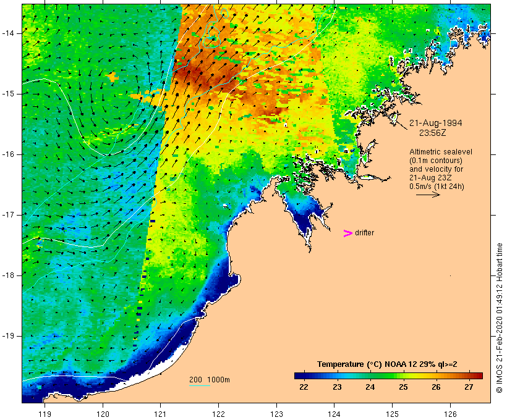Click the 'and velocity for' caption line

pos(436,169)
